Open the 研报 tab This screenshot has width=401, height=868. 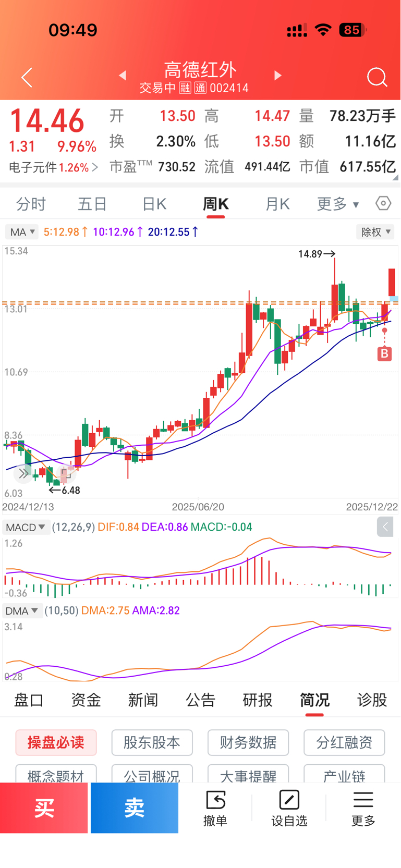coord(258,700)
